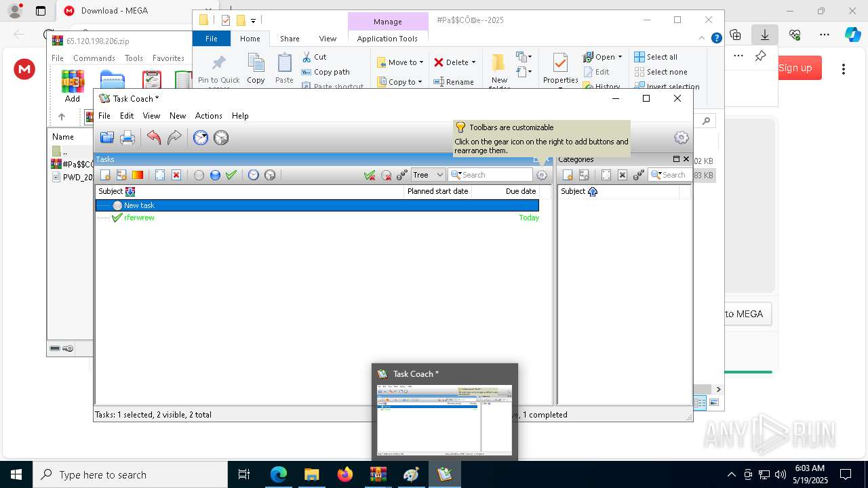Click the gray Redo arrow in Task Coach
Viewport: 868px width, 488px height.
tap(174, 138)
